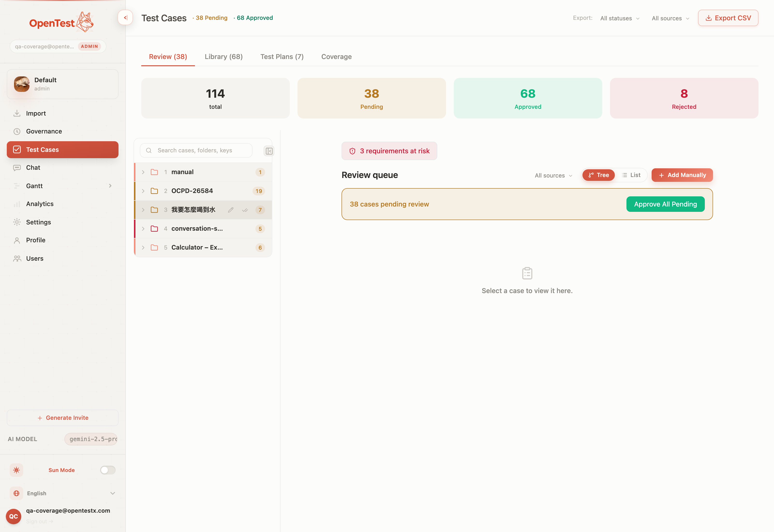Click the globe language icon
The image size is (774, 532).
pos(16,493)
